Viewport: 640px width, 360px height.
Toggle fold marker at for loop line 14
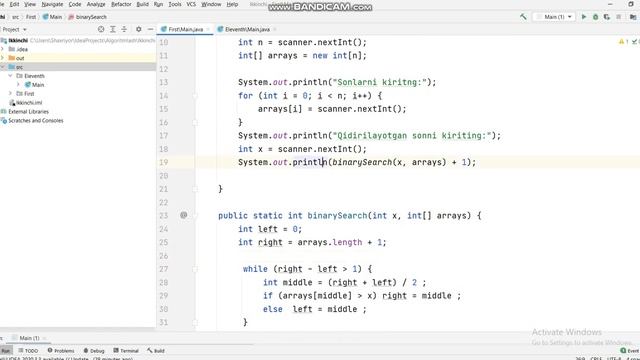(195, 96)
